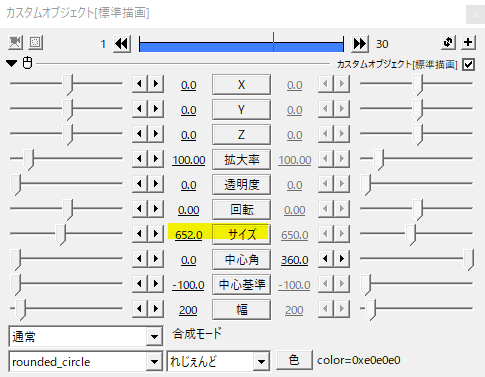Click the camera control icon at top left

coord(15,43)
